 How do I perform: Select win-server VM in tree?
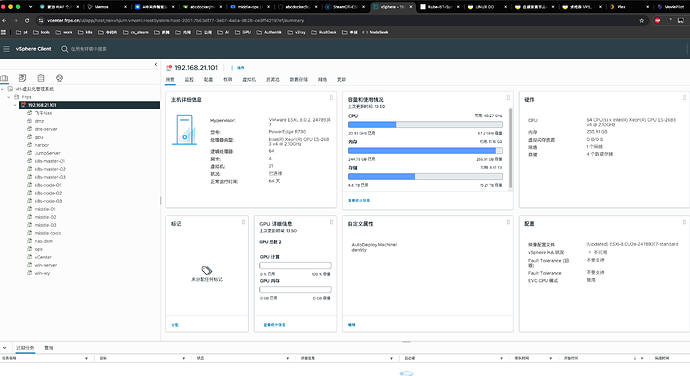[46, 265]
